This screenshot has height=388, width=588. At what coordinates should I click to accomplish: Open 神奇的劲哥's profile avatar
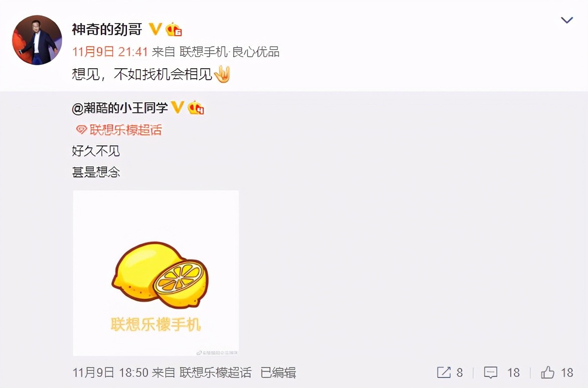[37, 40]
